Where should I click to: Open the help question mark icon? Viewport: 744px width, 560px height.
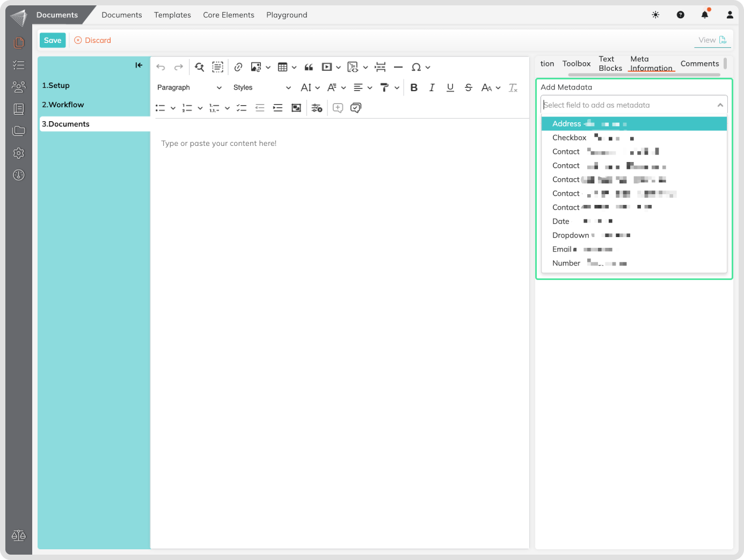(680, 15)
